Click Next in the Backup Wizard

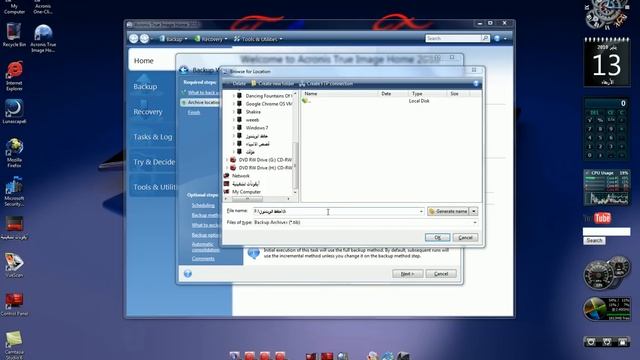pyautogui.click(x=407, y=273)
